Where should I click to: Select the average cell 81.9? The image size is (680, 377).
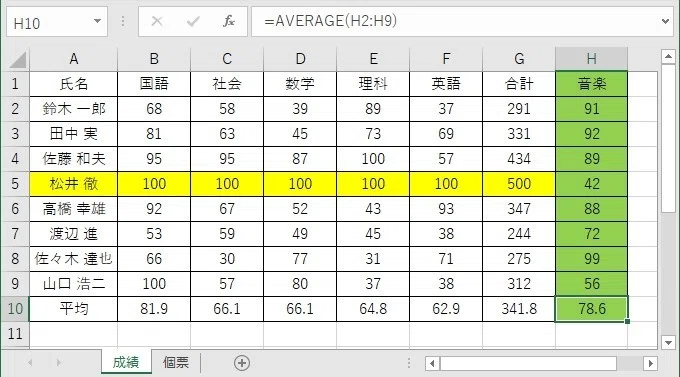pos(154,309)
